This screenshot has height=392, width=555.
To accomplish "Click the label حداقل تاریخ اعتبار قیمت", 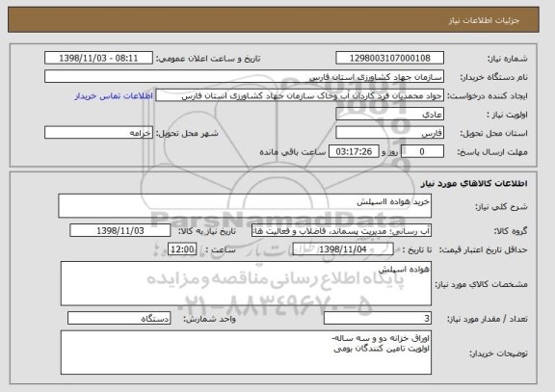I will [484, 250].
